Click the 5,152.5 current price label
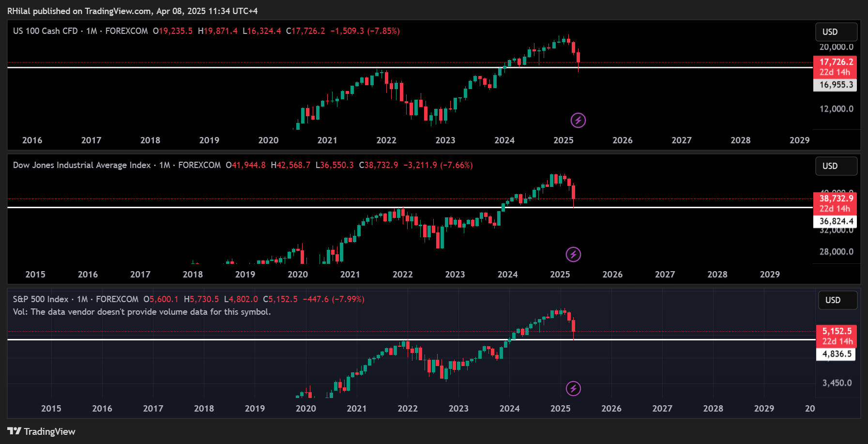The height and width of the screenshot is (444, 868). click(x=837, y=331)
